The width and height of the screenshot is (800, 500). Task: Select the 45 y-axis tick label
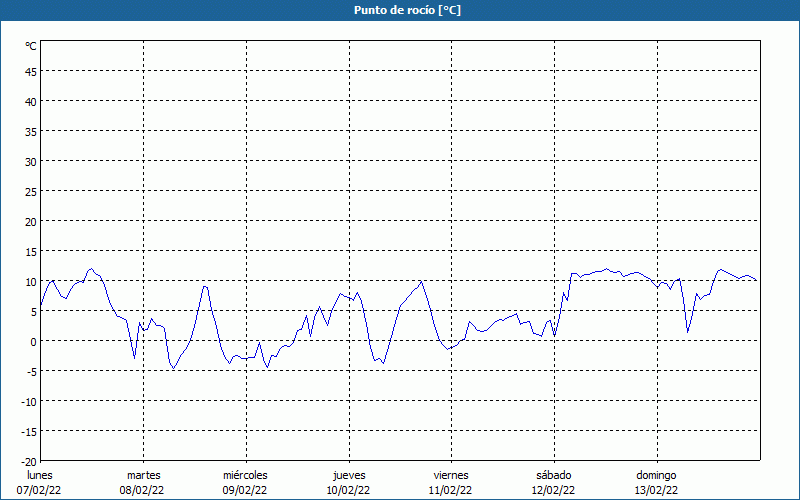pos(31,71)
